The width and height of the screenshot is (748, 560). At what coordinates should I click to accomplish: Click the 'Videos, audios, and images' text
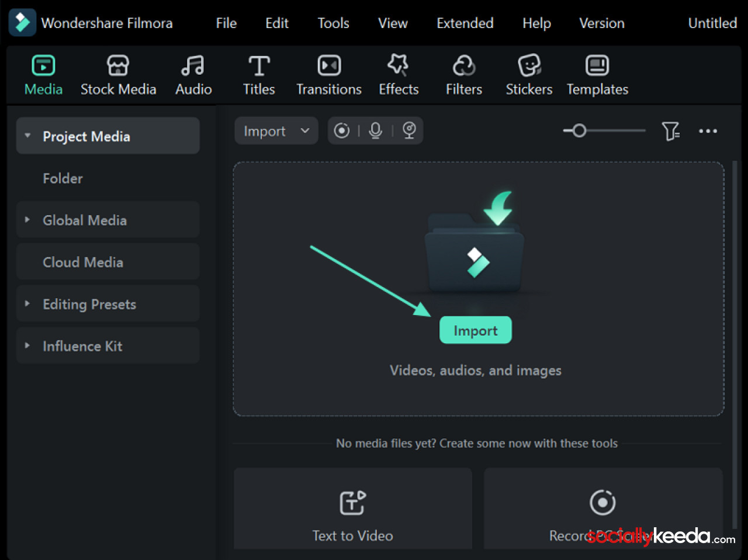pos(476,371)
